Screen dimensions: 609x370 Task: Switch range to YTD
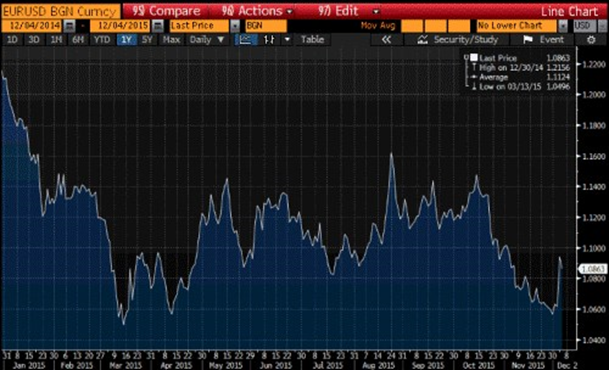tap(102, 40)
